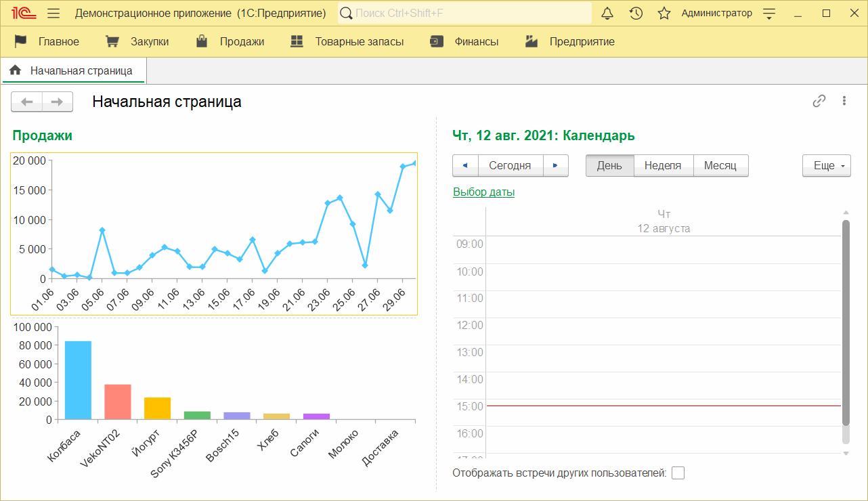This screenshot has width=868, height=501.
Task: Switch calendar to Неделя view
Action: (x=664, y=166)
